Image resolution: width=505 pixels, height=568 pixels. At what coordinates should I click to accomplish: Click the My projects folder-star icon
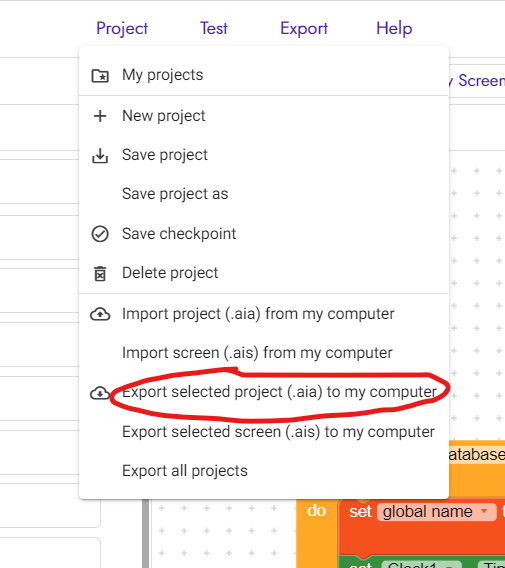click(100, 75)
